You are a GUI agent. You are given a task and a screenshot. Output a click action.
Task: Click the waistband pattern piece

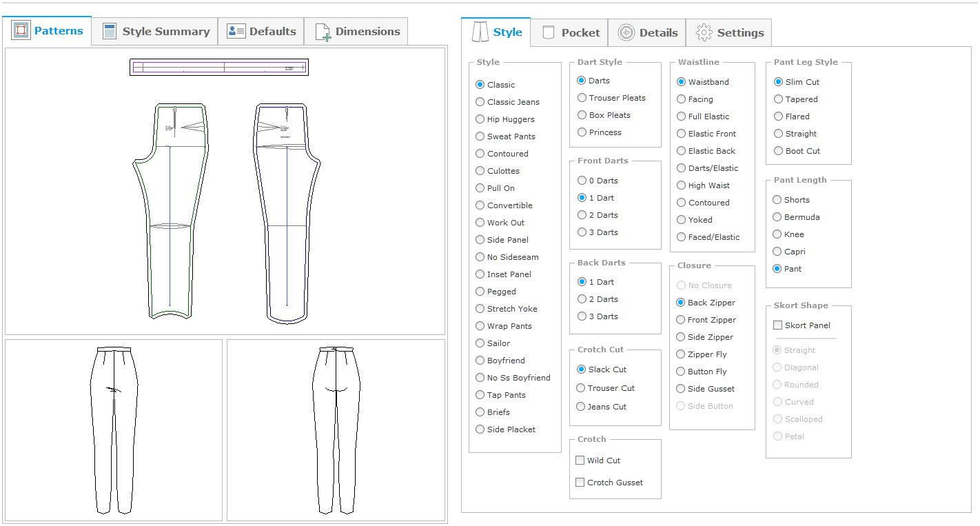219,67
